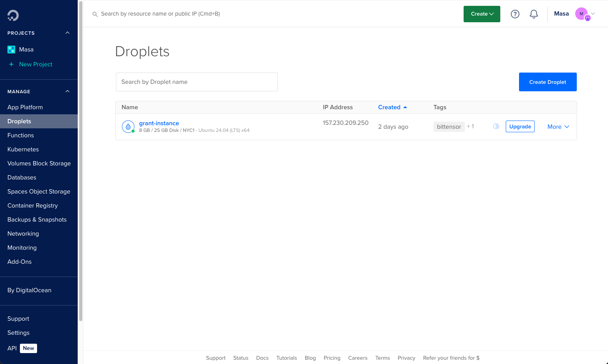Viewport: 608px width, 364px height.
Task: Click the Tags column header
Action: click(440, 107)
